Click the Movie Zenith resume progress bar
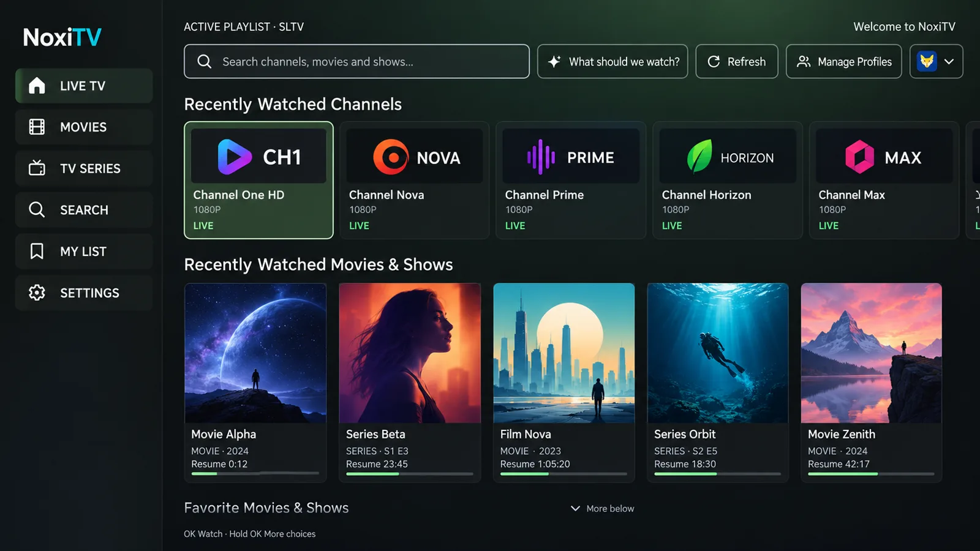The width and height of the screenshot is (980, 551). point(871,473)
